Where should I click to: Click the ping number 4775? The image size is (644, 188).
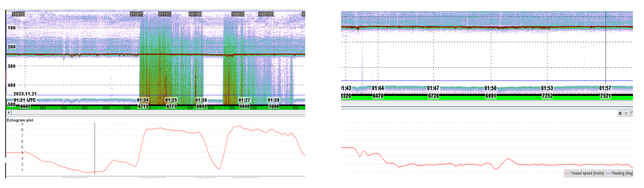pos(171,106)
